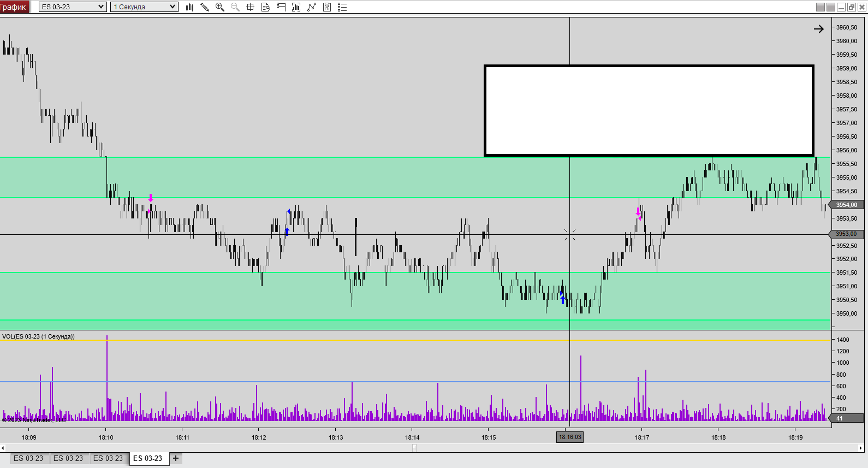
Task: Open the bar type candlestick icon
Action: [189, 7]
